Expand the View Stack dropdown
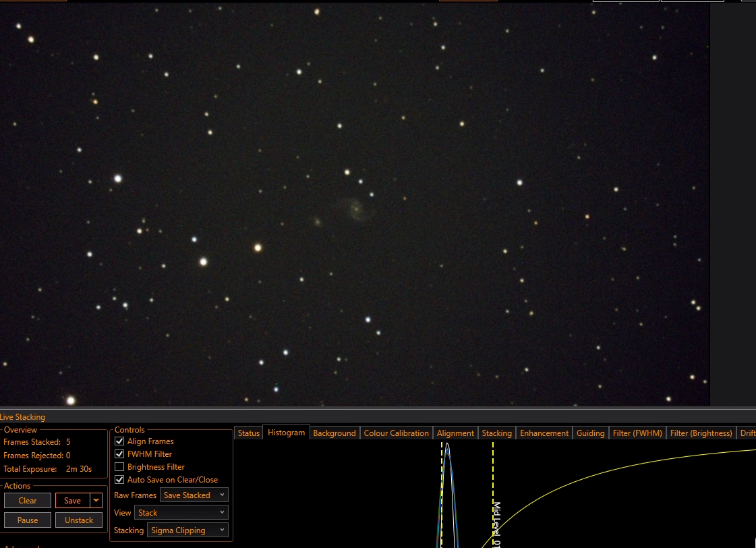Viewport: 756px width, 548px height. coord(181,512)
